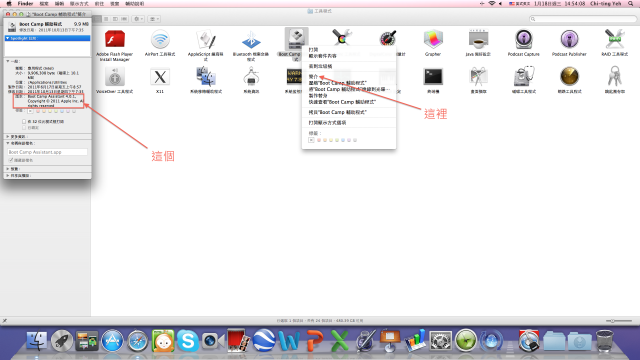Open the 前往 go menu in menu bar
Screen dimensions: 640x360
[99, 3]
